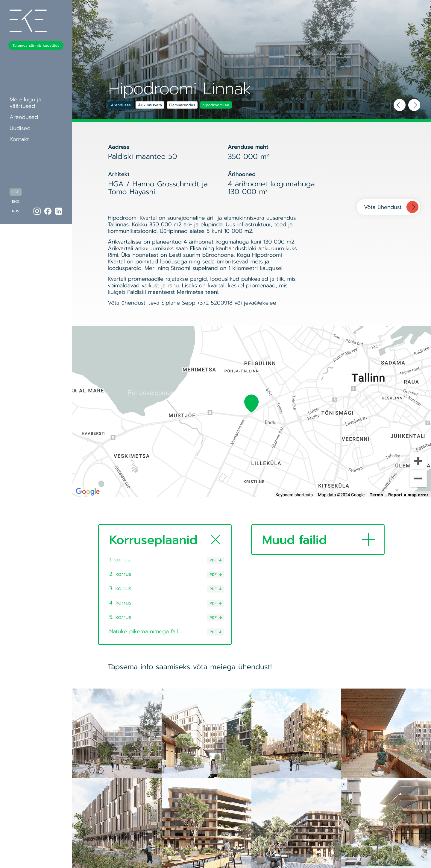Download the 4. korrus PDF
431x868 pixels.
[215, 603]
